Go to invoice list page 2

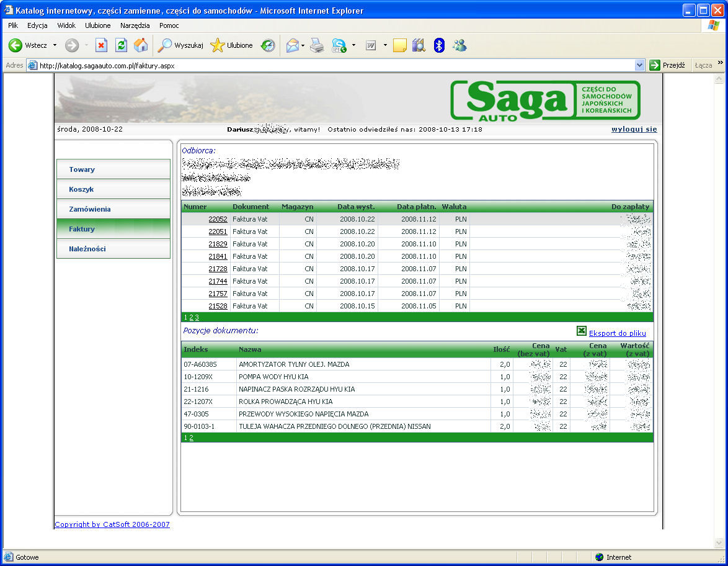point(191,317)
